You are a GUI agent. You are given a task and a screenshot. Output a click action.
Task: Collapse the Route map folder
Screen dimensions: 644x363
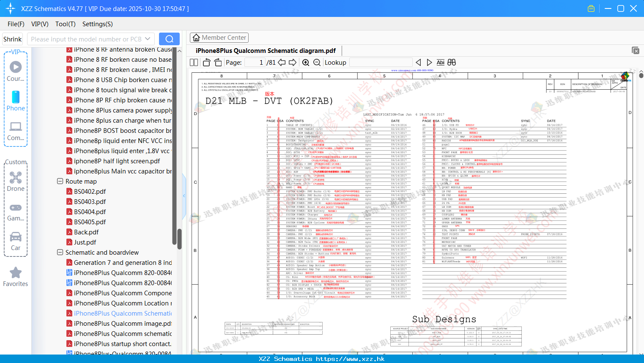[60, 181]
